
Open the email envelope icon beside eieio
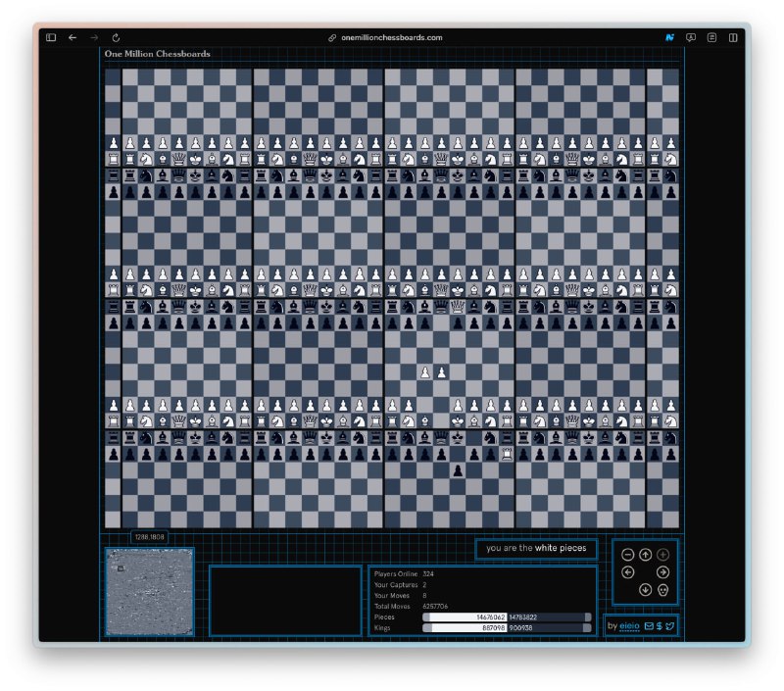tap(649, 626)
